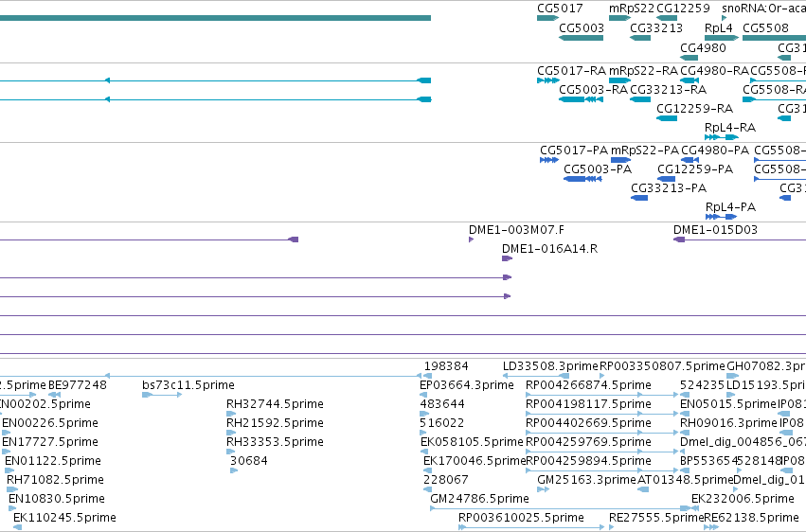Screen dimensions: 806x532
Task: Open the RpL4-PA CDS feature
Action: pyautogui.click(x=721, y=217)
